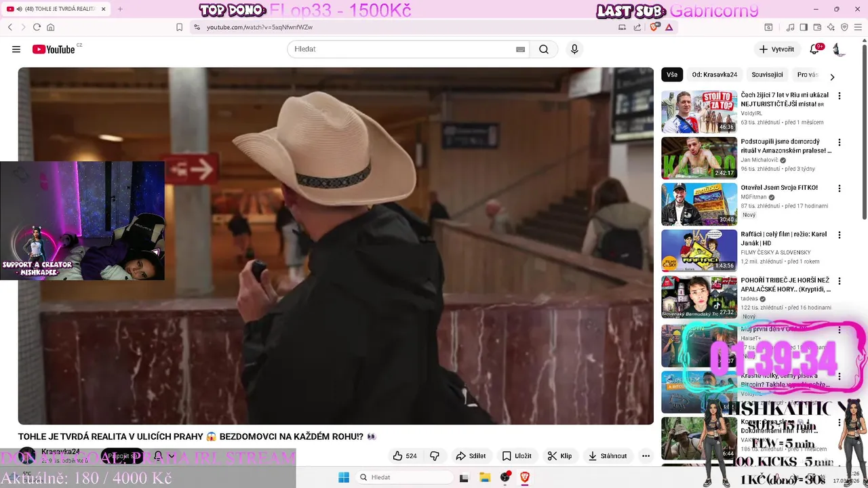Open Čech žijící 7 let v Riu thumbnail
Screen dimensions: 868x488
699,112
